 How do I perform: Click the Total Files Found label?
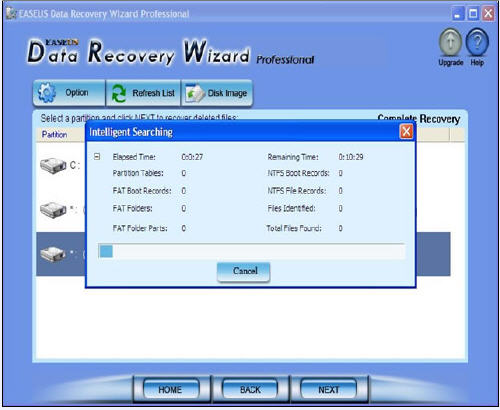point(294,228)
